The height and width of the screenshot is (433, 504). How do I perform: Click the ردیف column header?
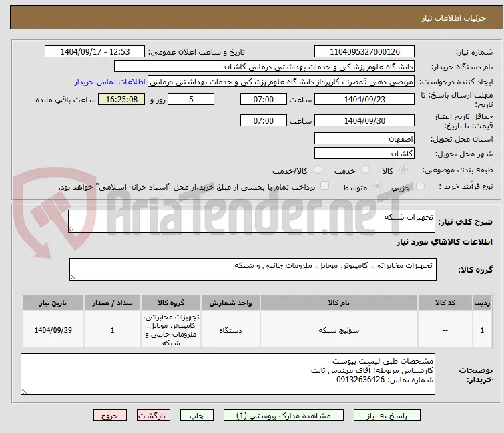point(482,303)
